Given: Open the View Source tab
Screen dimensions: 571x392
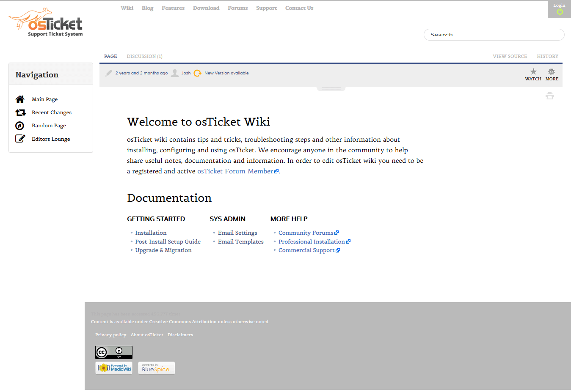Looking at the screenshot, I should click(x=510, y=56).
